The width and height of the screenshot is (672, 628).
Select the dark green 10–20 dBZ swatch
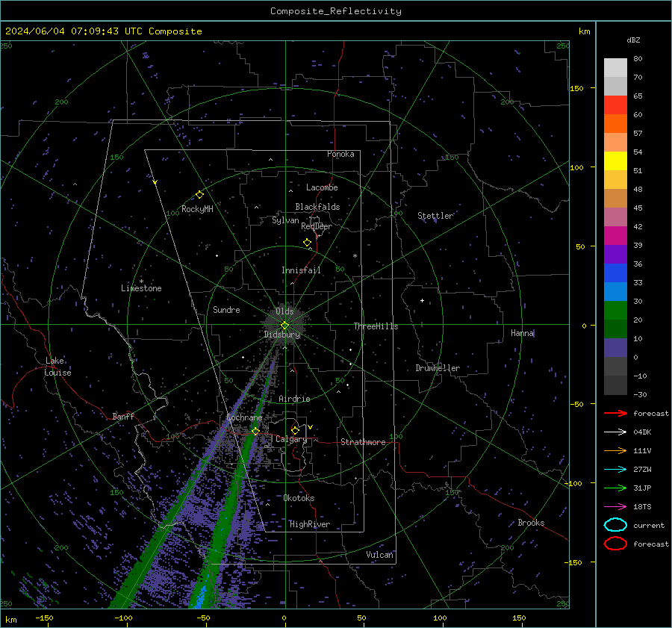[615, 329]
